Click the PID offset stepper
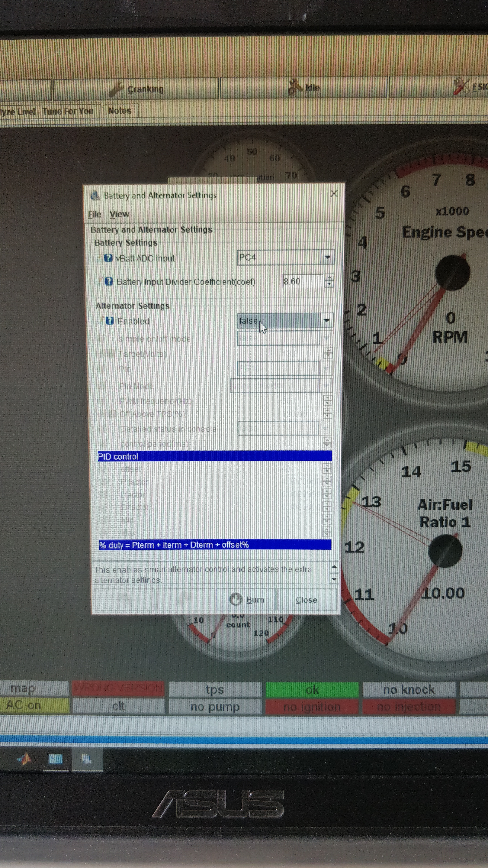Viewport: 488px width, 868px height. click(327, 468)
